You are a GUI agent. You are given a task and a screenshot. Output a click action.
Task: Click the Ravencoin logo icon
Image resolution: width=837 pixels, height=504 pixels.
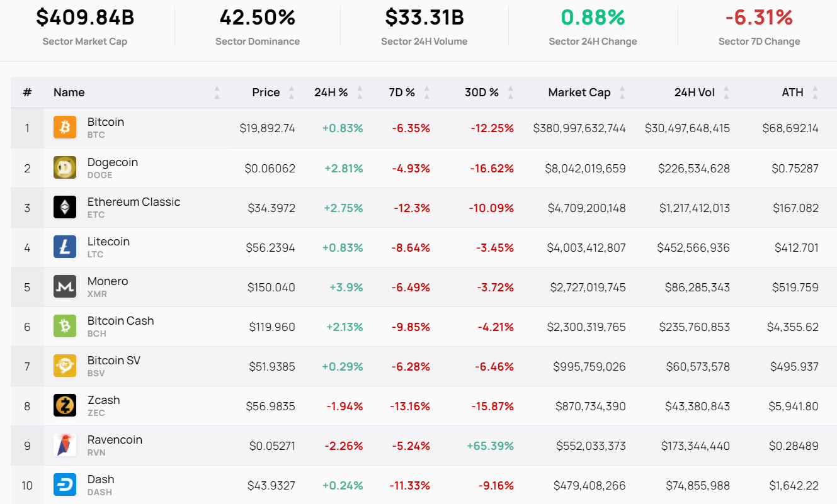(65, 445)
